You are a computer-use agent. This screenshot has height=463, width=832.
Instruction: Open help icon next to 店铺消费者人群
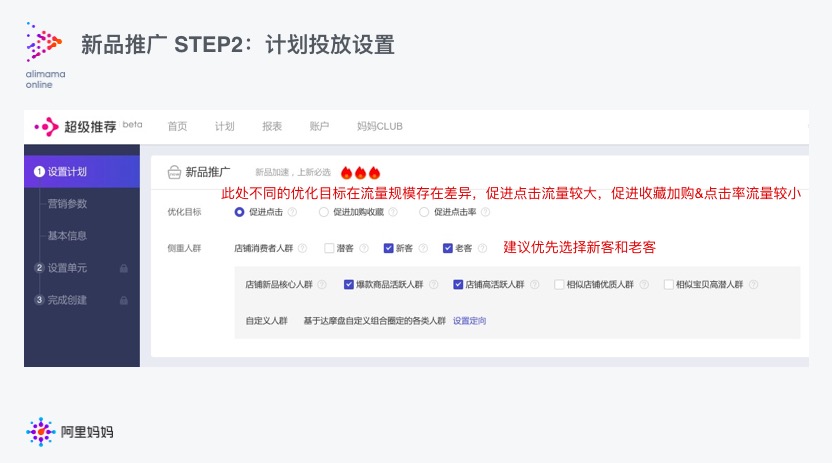(x=302, y=248)
